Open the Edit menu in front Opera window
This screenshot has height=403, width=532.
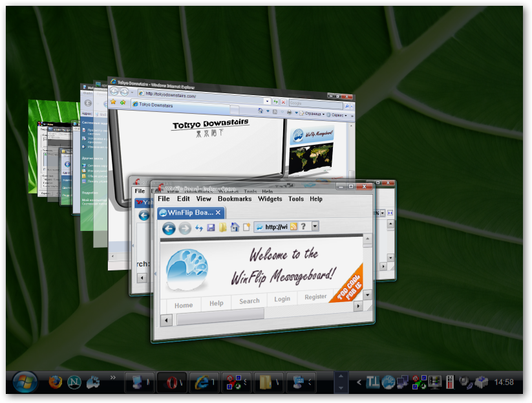pos(183,199)
